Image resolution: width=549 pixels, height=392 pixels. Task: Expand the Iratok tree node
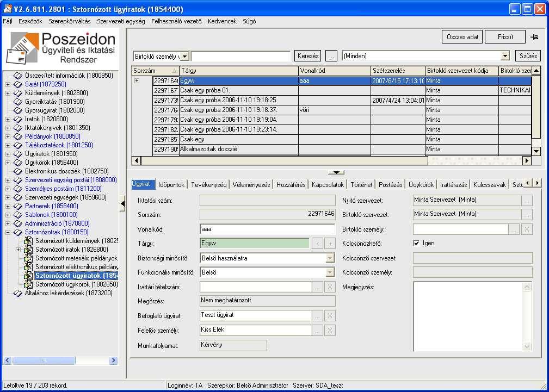click(8, 120)
